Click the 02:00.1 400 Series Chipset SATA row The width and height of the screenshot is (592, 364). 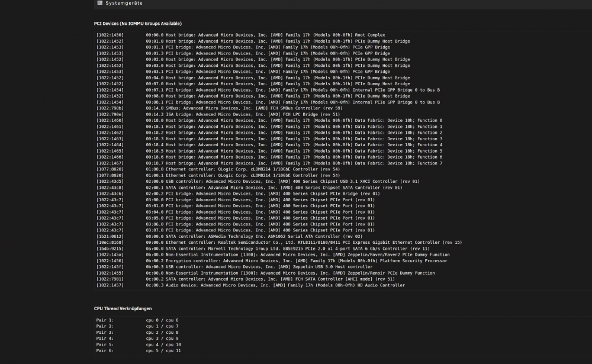point(249,188)
